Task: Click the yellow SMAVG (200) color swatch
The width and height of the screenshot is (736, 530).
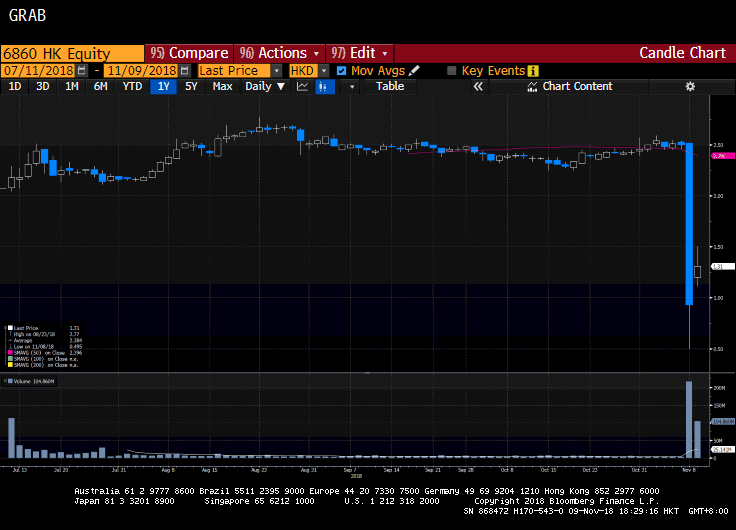Action: point(10,365)
